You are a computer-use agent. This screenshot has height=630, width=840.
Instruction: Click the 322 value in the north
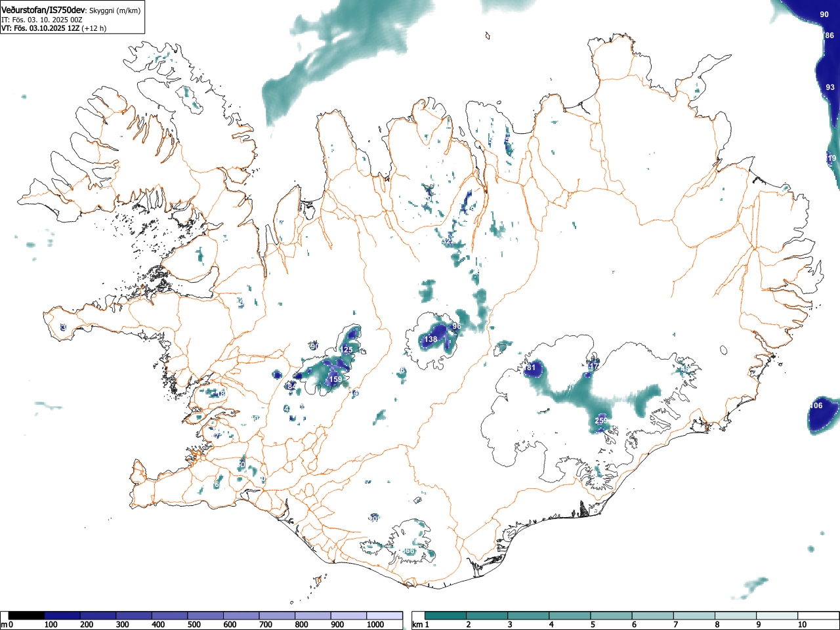pos(448,242)
